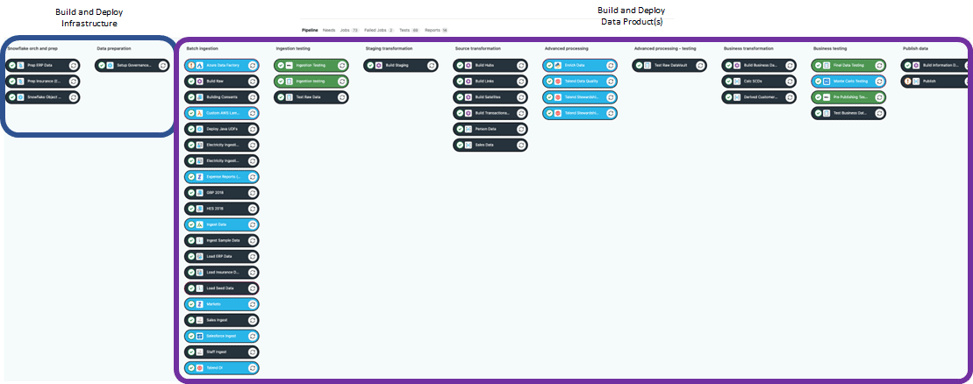Click the Batch ingestion stage heading

point(202,48)
